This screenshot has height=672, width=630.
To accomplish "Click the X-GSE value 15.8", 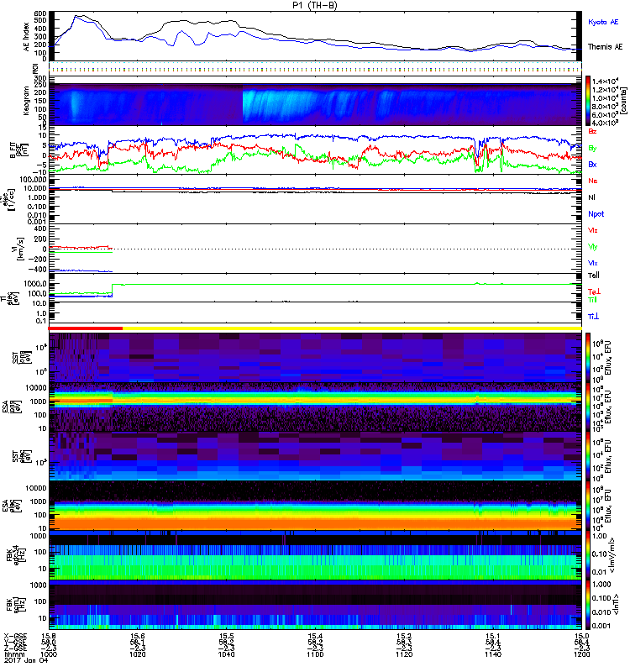I will [x=49, y=636].
